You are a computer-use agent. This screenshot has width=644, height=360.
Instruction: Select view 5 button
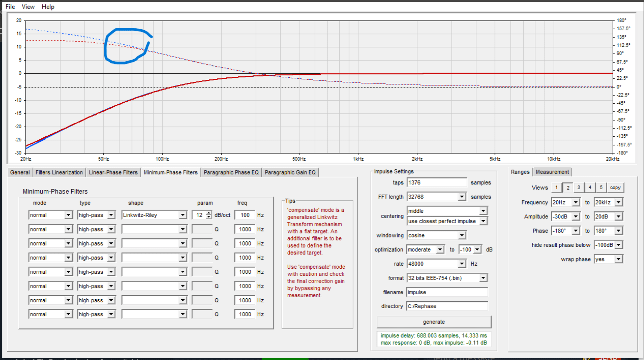click(x=601, y=187)
